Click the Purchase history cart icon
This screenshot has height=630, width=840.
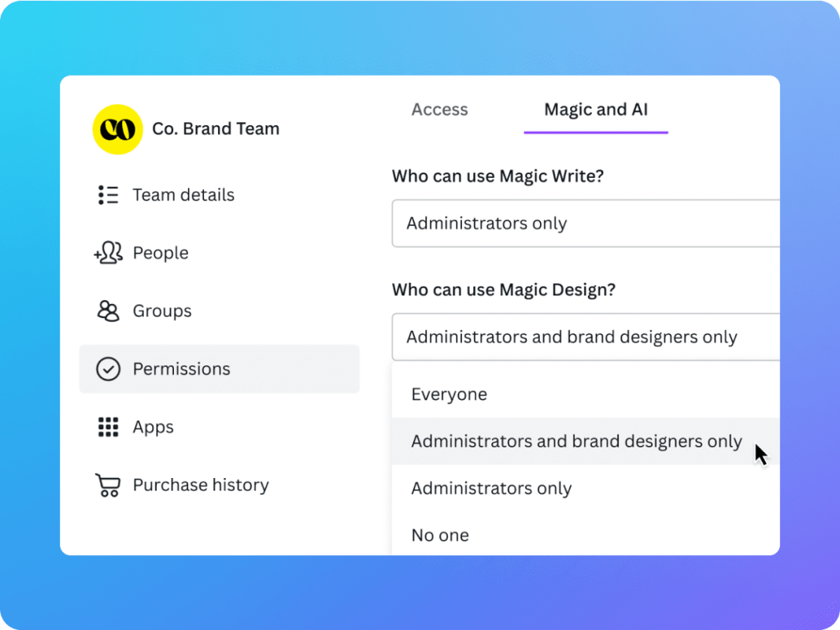coord(107,485)
